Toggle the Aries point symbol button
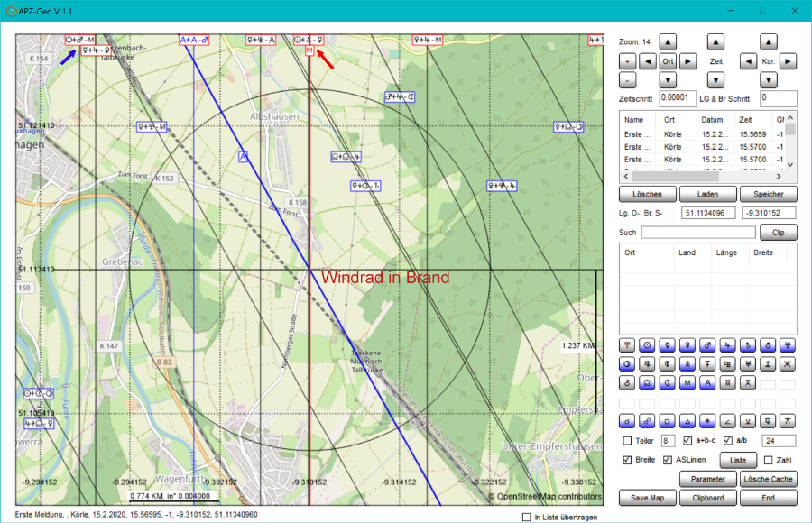 coord(627,345)
